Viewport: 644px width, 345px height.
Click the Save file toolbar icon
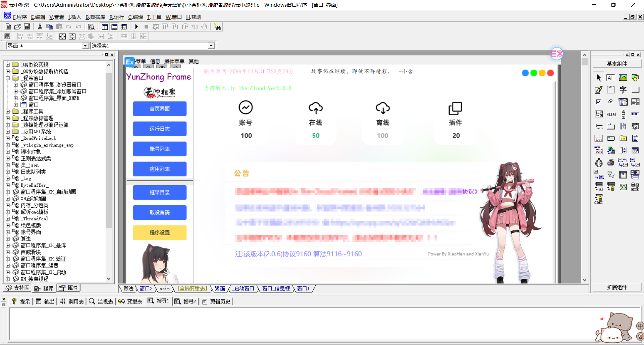[x=27, y=27]
